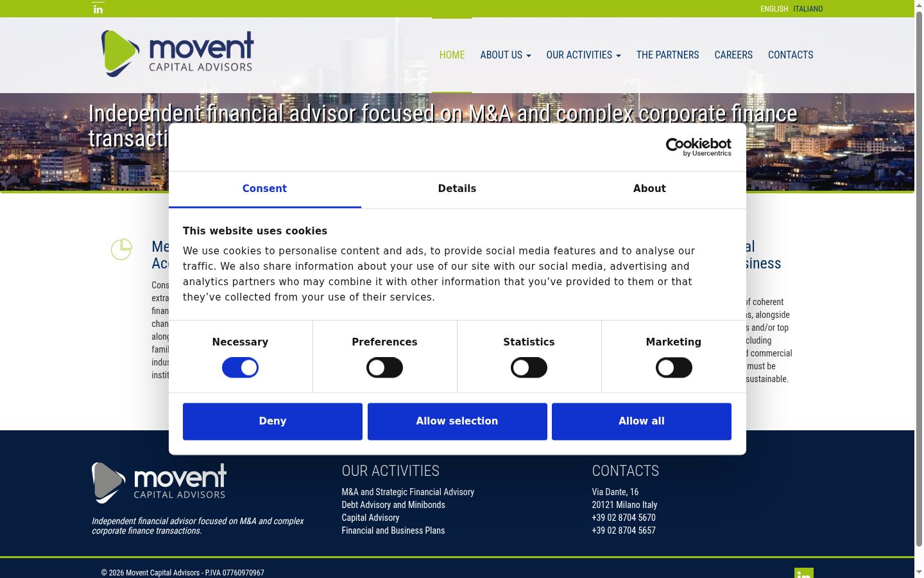Open Financial and Business Plans link
Image resolution: width=924 pixels, height=578 pixels.
tap(393, 530)
